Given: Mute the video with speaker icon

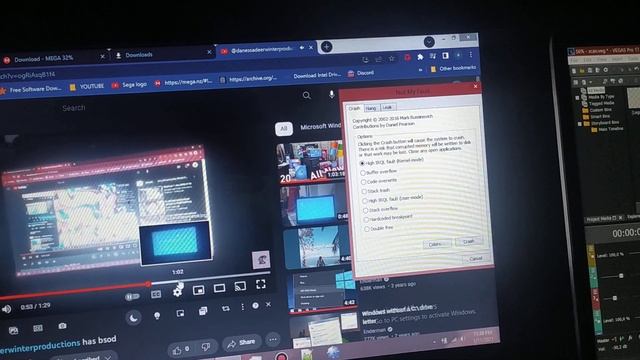Looking at the screenshot, I should [x=6, y=309].
